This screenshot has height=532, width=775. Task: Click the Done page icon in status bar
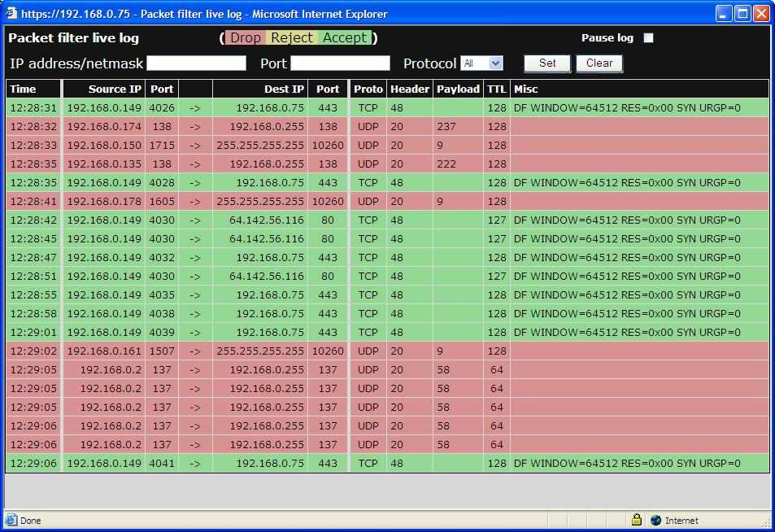coord(11,521)
